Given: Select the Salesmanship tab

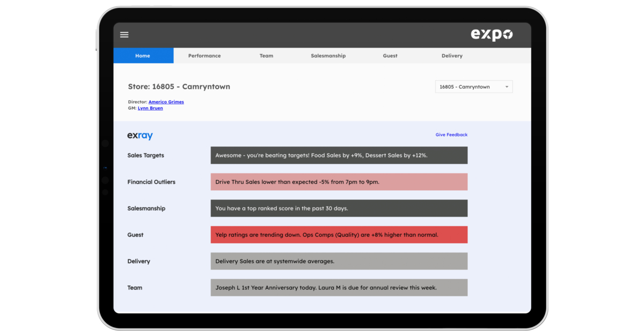Looking at the screenshot, I should tap(328, 56).
